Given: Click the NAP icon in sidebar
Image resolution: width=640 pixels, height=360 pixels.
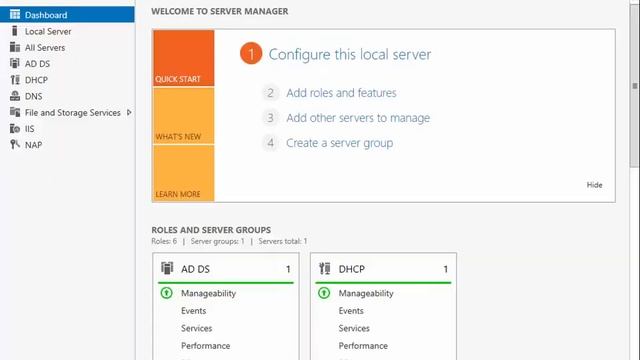Looking at the screenshot, I should (x=15, y=144).
